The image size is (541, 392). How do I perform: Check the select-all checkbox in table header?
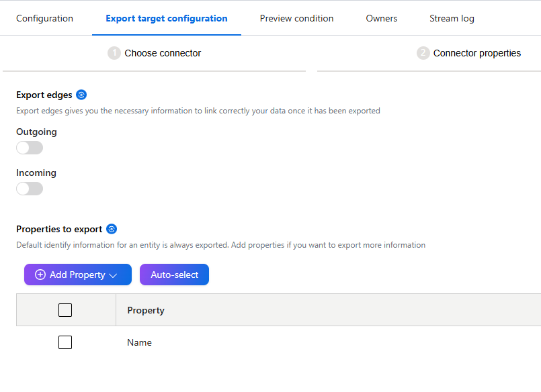pos(65,309)
